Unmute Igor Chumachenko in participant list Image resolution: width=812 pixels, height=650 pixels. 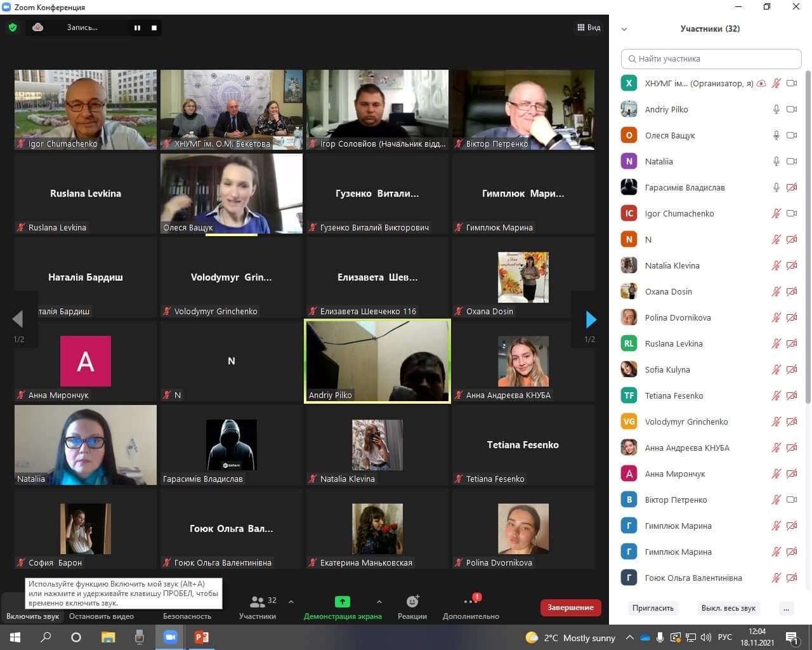click(x=776, y=213)
